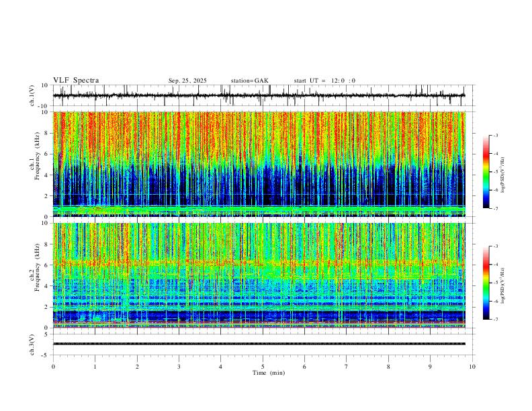Click the "Time (min)" axis label
Viewport: 532px width, 411px height.
(269, 373)
